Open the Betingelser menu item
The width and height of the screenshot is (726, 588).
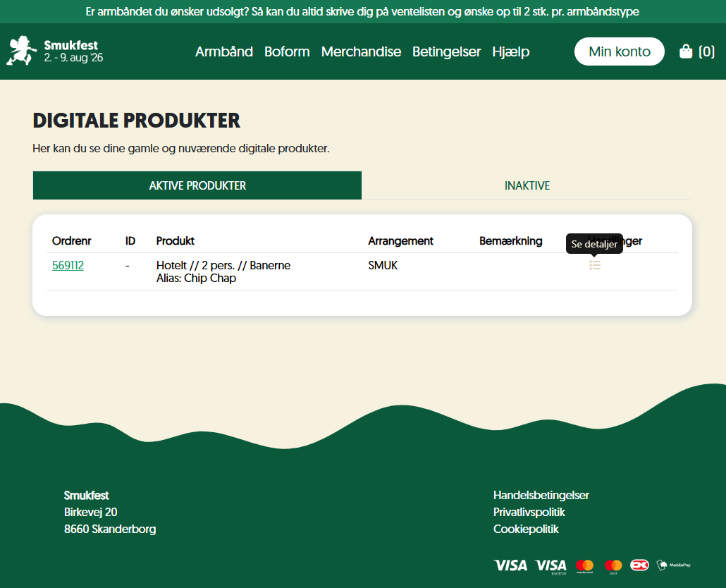[447, 51]
